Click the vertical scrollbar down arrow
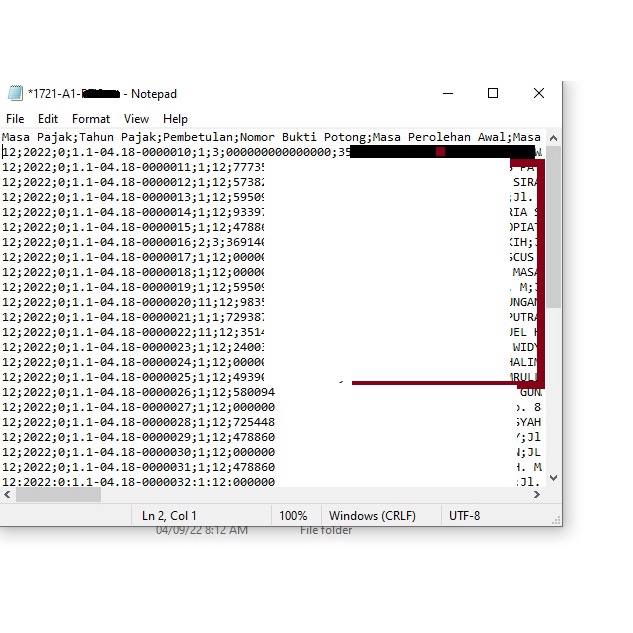The image size is (633, 633). coord(553,478)
